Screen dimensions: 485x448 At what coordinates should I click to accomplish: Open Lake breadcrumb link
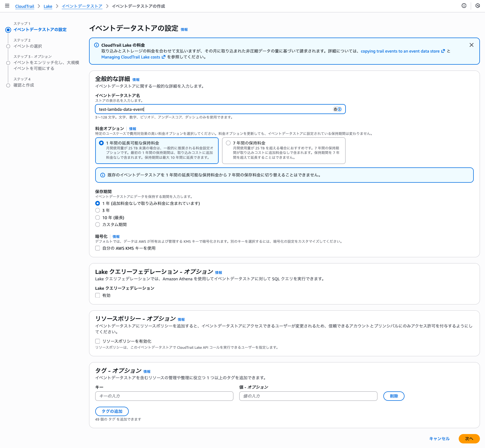48,6
